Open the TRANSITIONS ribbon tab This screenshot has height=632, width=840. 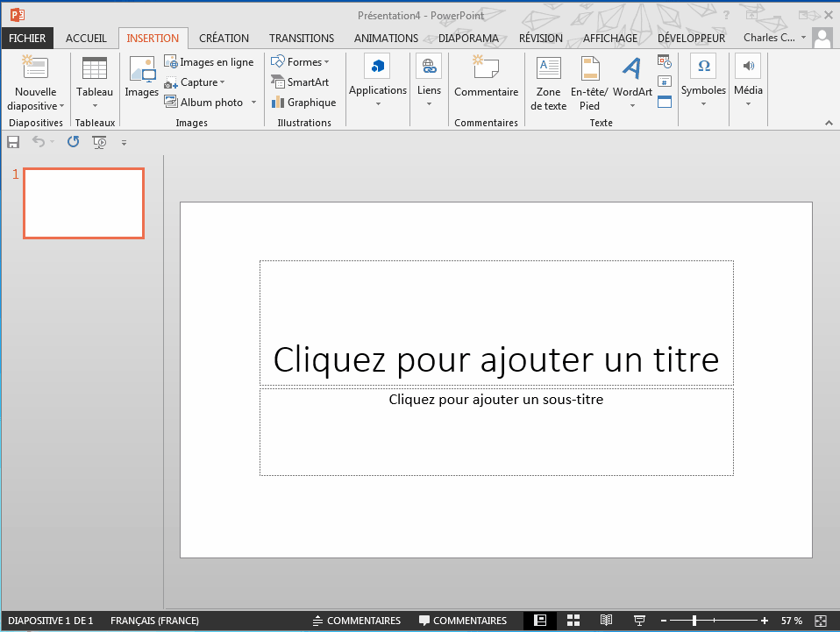tap(301, 38)
